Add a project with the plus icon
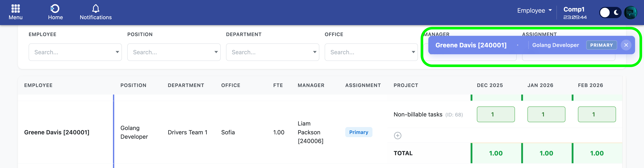The height and width of the screenshot is (168, 644). (398, 136)
